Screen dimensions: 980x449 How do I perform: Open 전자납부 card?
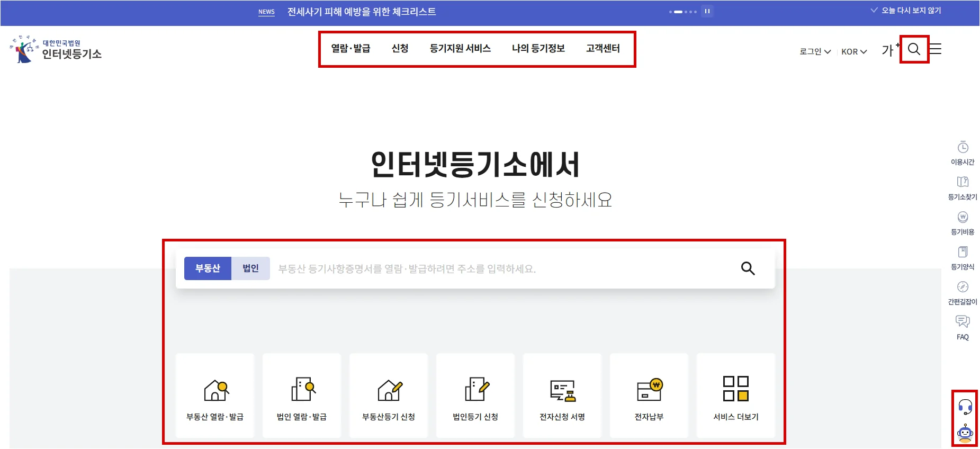pos(649,396)
